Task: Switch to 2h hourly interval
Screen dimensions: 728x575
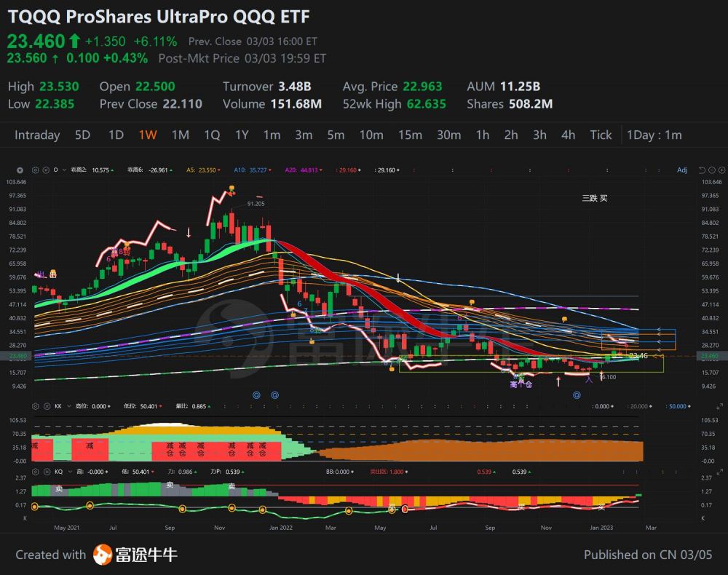Action: coord(511,135)
